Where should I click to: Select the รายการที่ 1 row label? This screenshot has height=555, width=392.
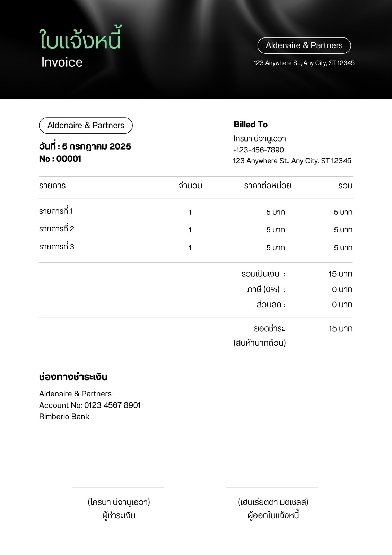coord(56,211)
